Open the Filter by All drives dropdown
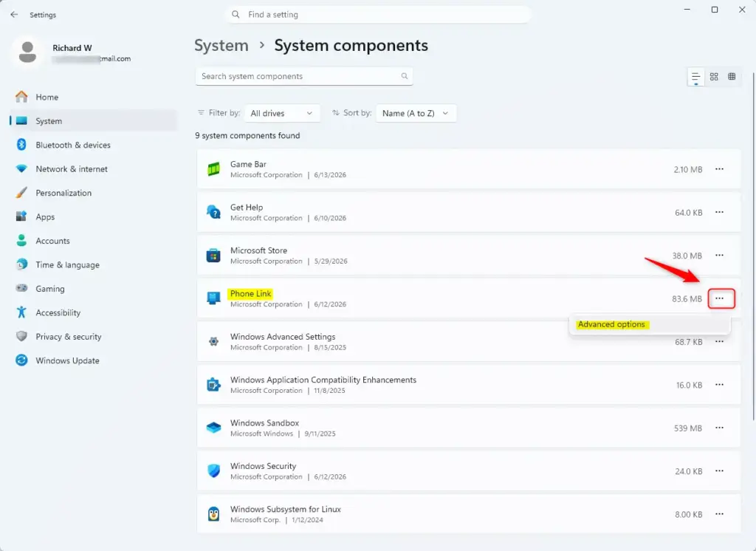756x551 pixels. point(282,114)
